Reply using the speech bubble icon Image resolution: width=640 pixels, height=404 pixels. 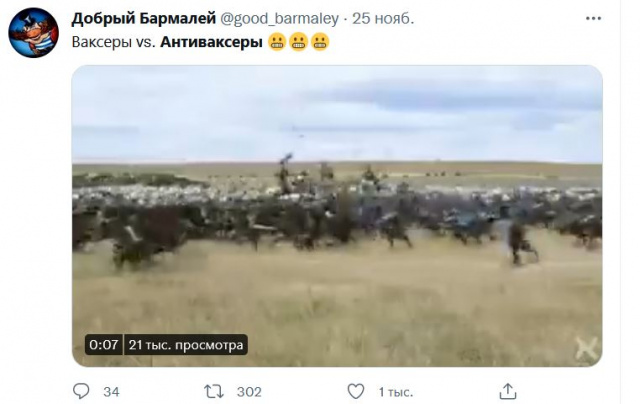coord(81,391)
